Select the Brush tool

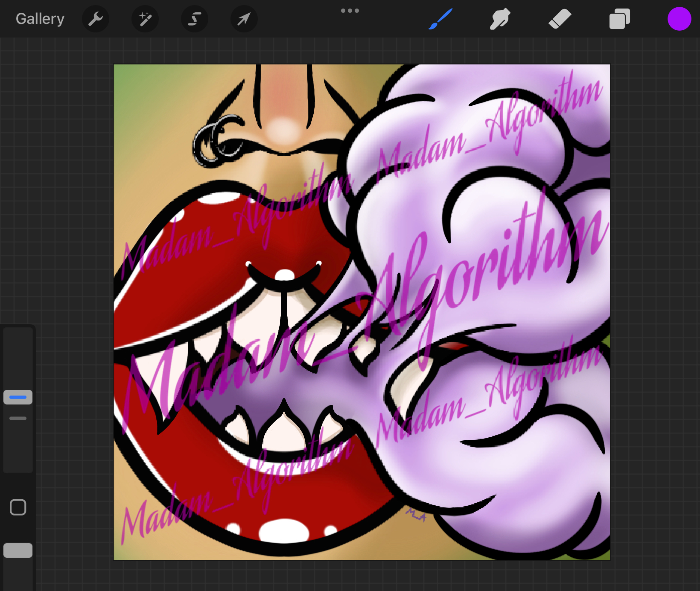click(x=440, y=19)
